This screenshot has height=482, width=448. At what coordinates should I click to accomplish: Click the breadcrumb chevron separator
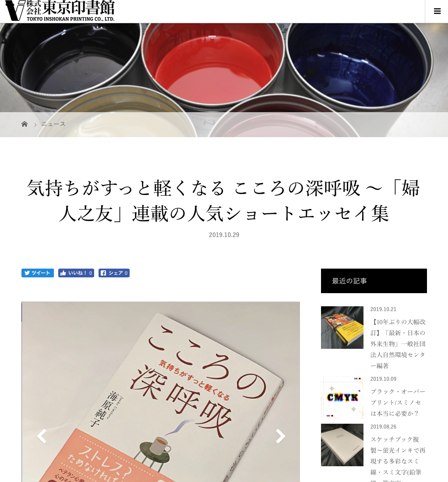pyautogui.click(x=35, y=124)
